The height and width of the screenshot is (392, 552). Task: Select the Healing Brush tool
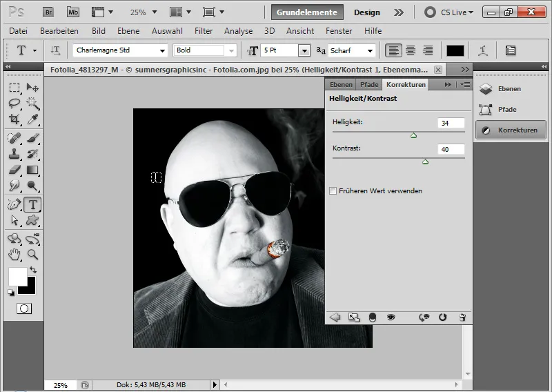14,138
